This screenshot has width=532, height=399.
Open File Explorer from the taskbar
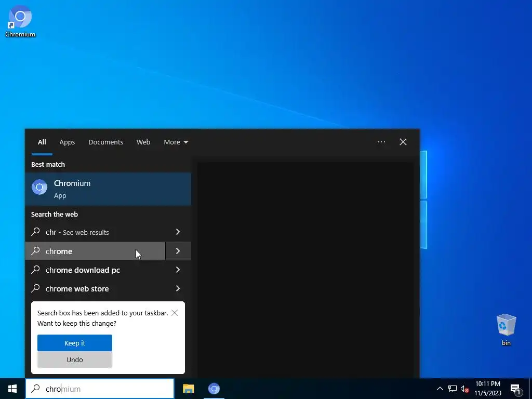coord(188,389)
